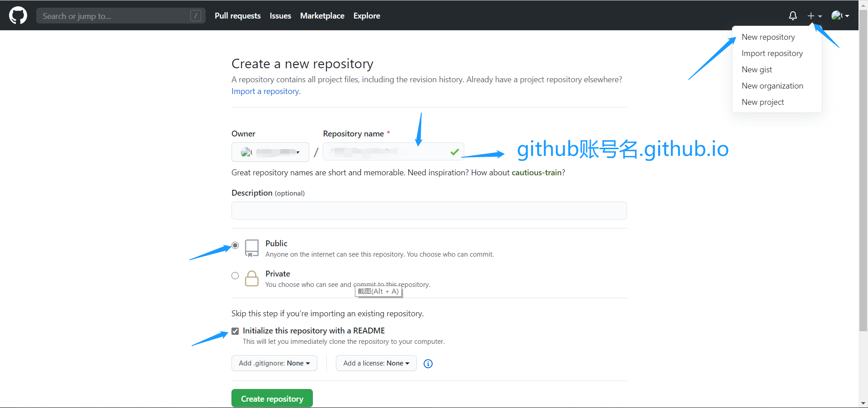The image size is (868, 408).
Task: Expand the Owner dropdown
Action: [270, 152]
